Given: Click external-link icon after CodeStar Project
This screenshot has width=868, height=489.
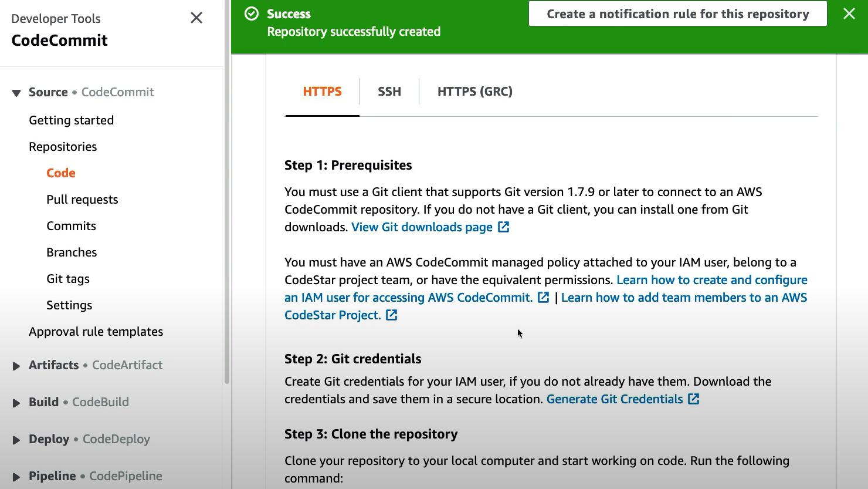Looking at the screenshot, I should click(392, 315).
